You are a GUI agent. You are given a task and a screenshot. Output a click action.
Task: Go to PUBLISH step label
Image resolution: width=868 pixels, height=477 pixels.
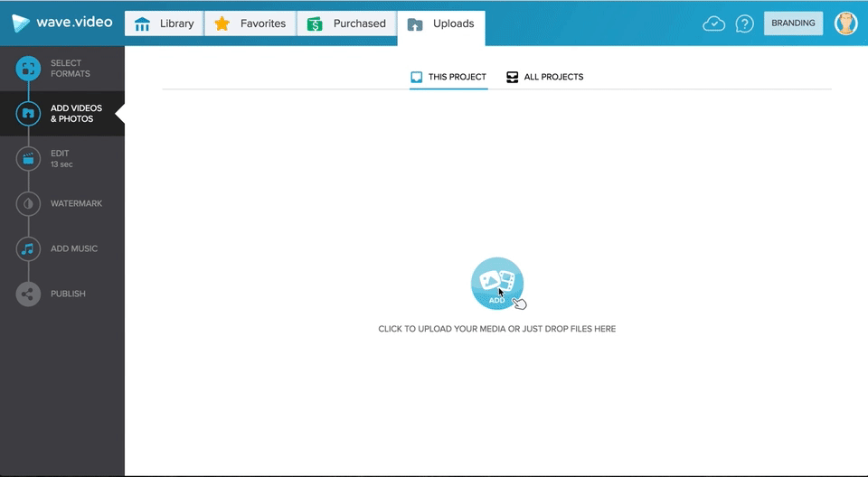68,294
